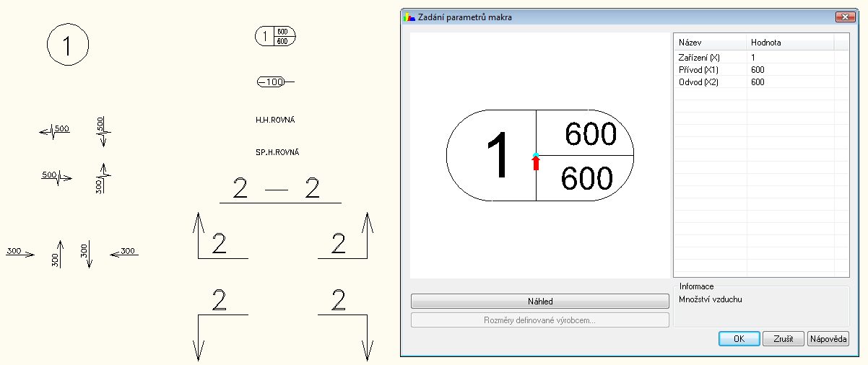Screen dimensions: 868x365
Task: Edit the Přívod (X1) value 600
Action: pos(790,69)
